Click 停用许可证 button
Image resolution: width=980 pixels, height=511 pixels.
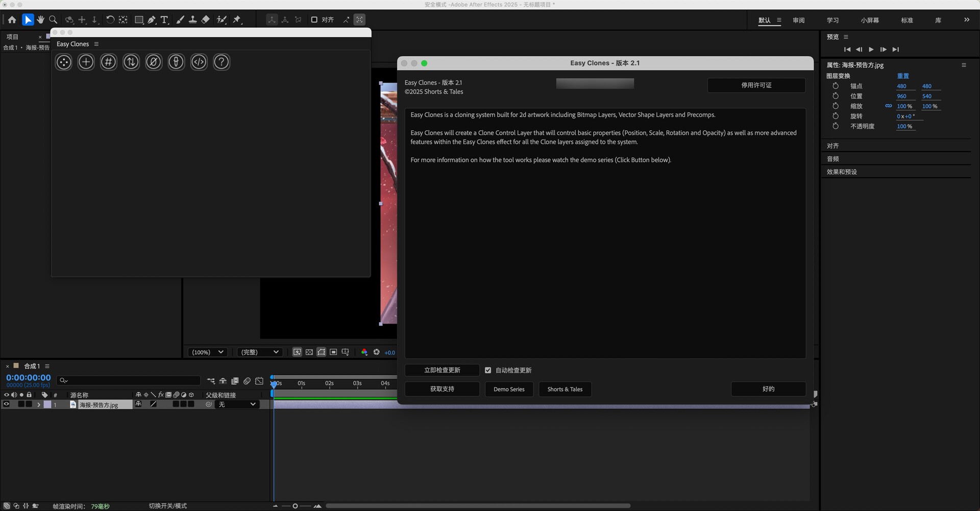pyautogui.click(x=756, y=85)
